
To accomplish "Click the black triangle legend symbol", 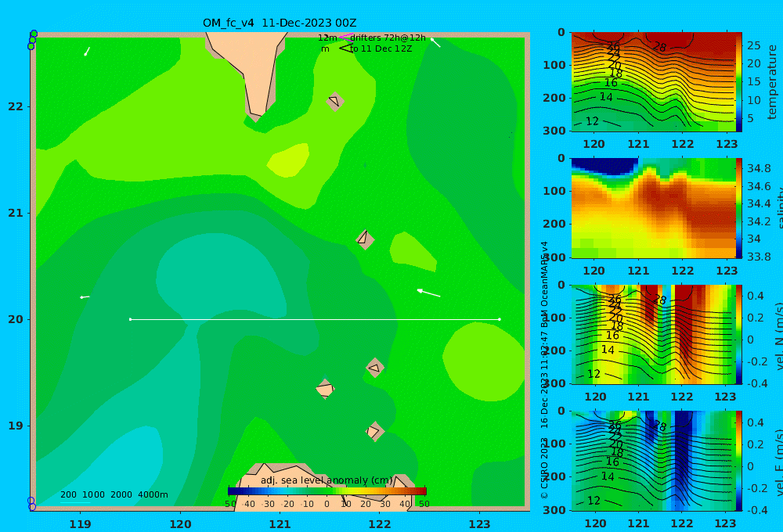I will 345,49.
